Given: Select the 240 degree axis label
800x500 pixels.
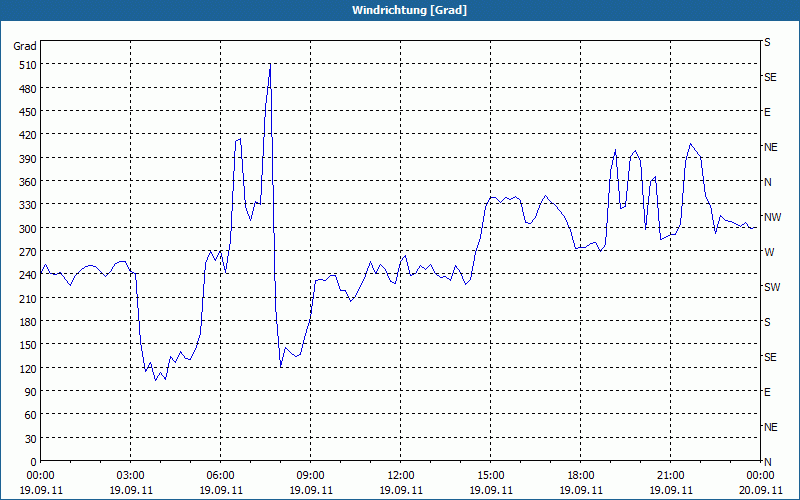Looking at the screenshot, I should (28, 276).
